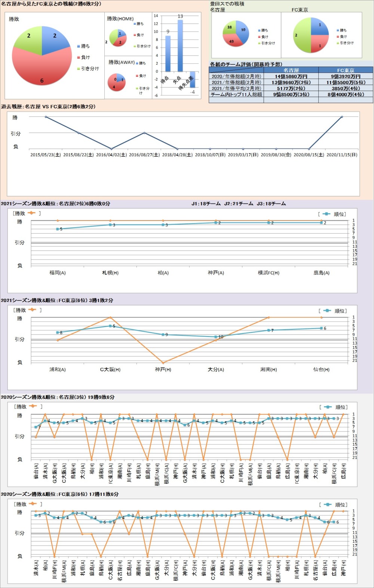374x588 pixels.
Task: Select the 失点 bar labeled 13
Action: click(x=180, y=46)
